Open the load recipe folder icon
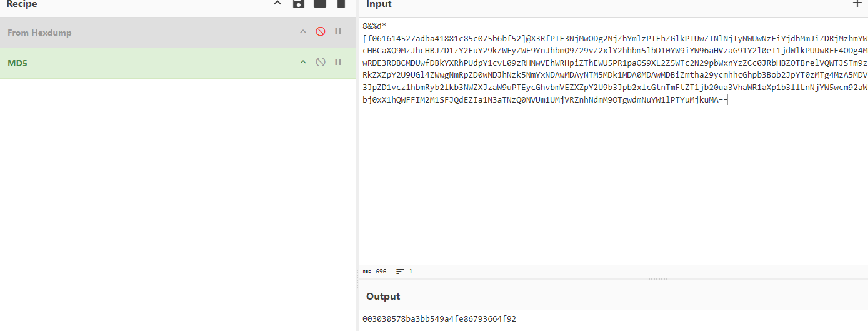The image size is (868, 331). [320, 4]
